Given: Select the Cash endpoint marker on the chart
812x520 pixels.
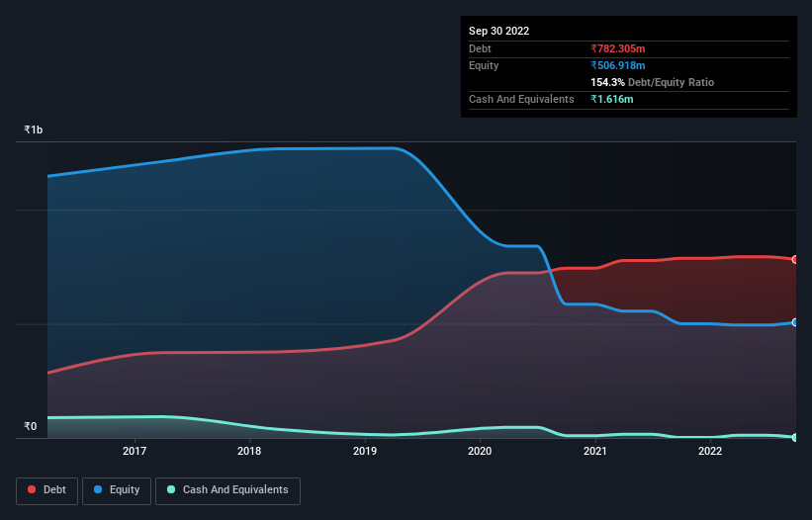Looking at the screenshot, I should pos(795,437).
